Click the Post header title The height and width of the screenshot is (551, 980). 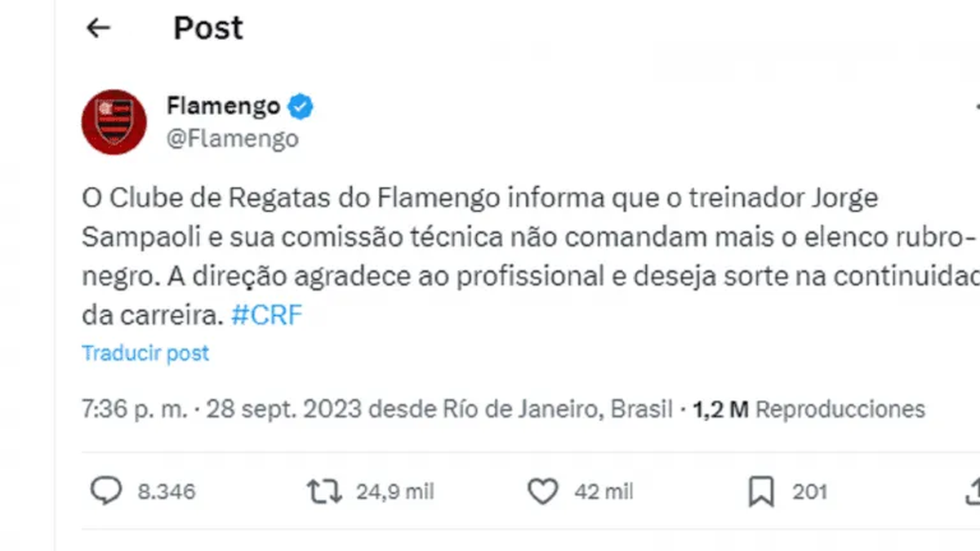click(208, 29)
